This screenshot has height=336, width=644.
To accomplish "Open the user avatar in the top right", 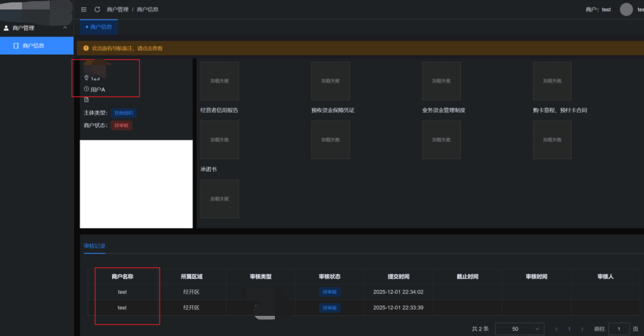I will pyautogui.click(x=626, y=9).
